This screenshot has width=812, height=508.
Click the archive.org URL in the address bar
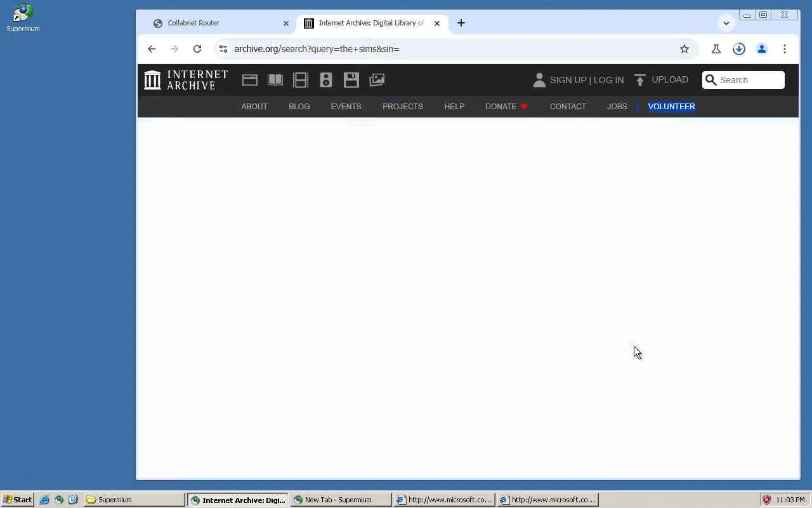(x=317, y=49)
